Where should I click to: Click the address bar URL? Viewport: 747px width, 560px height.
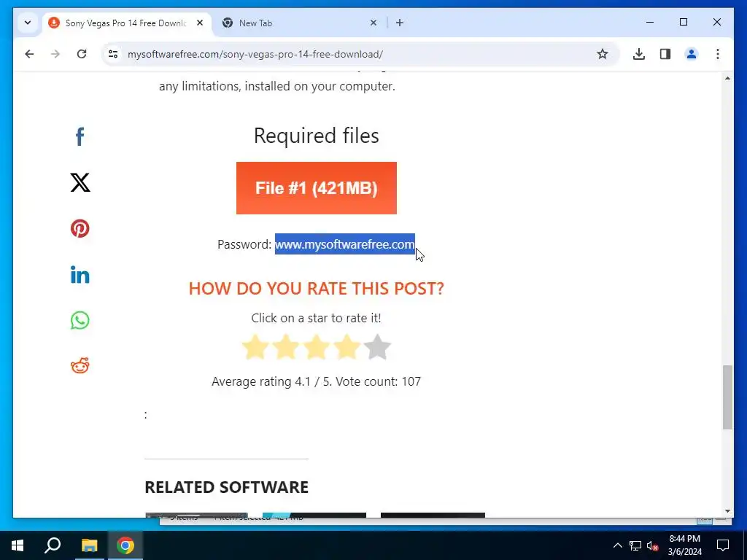click(x=255, y=54)
